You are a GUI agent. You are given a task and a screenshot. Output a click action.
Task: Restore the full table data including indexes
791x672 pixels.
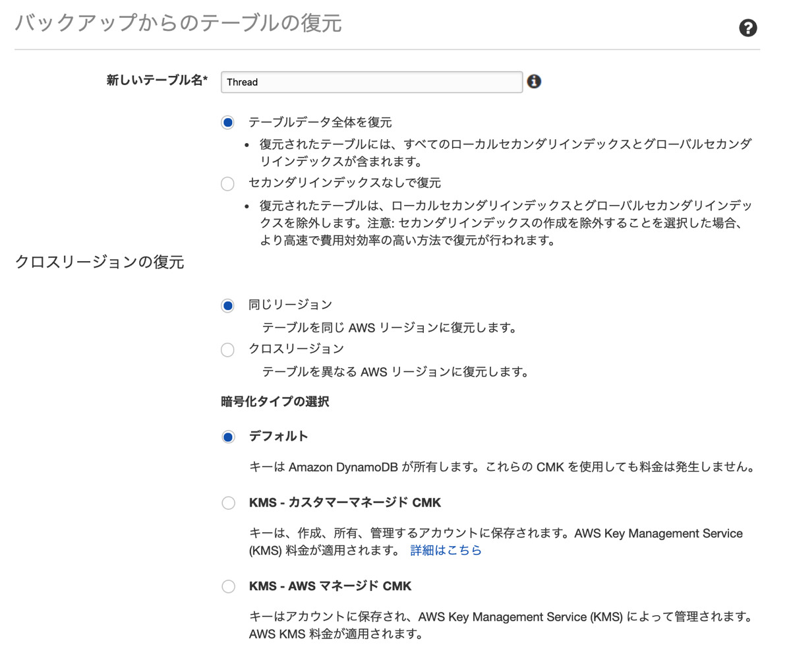227,122
